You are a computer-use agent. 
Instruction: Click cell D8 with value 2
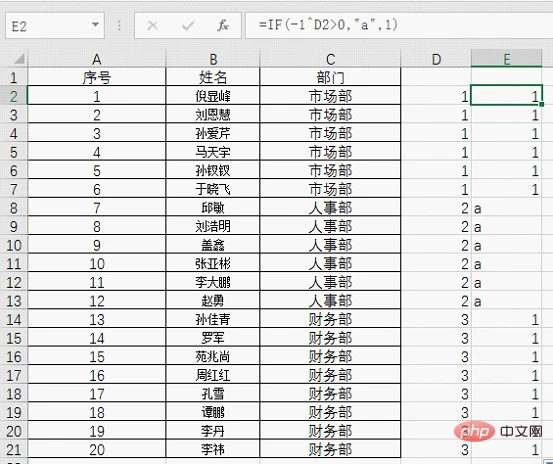click(436, 208)
